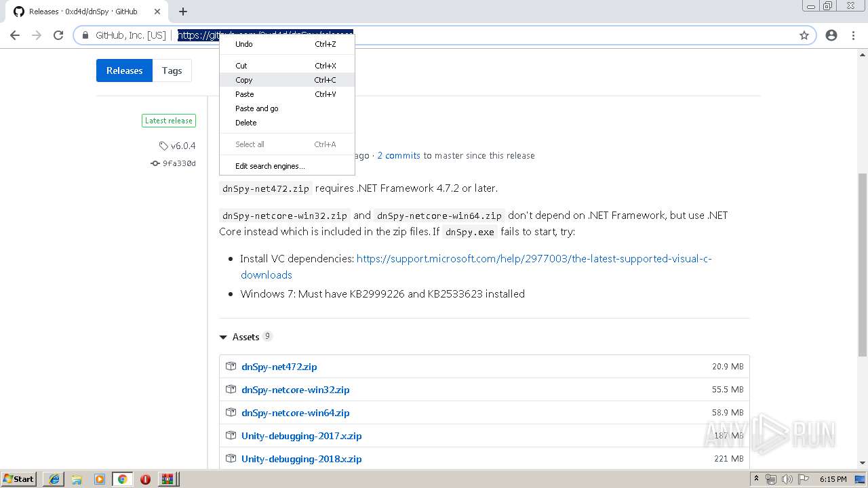Viewport: 868px width, 488px height.
Task: Click the scrollbar down arrow
Action: coord(863,464)
